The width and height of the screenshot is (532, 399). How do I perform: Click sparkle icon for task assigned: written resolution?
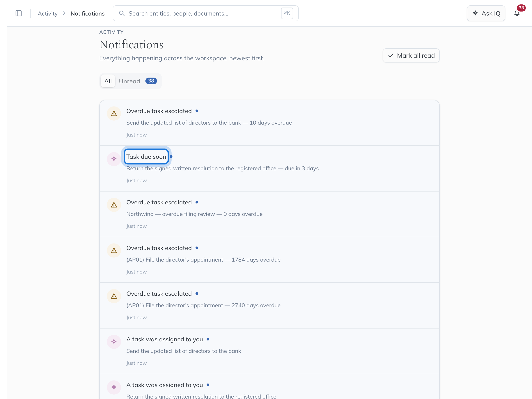coord(114,387)
